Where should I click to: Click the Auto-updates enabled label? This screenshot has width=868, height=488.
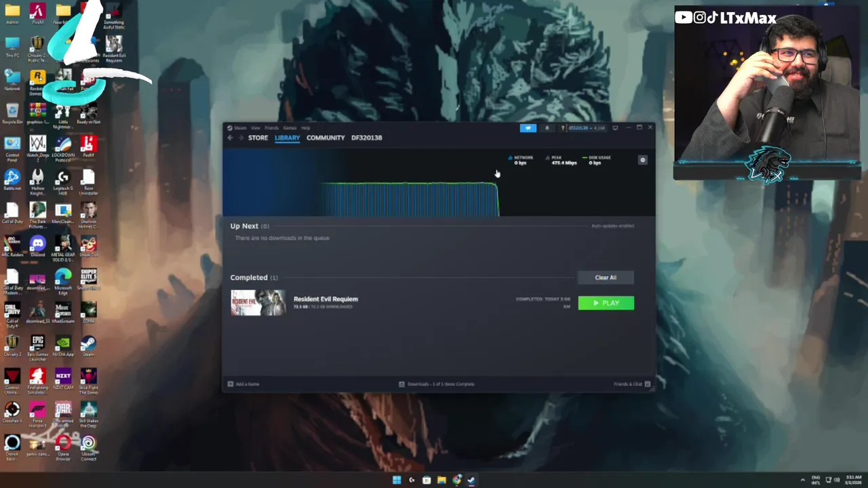click(612, 226)
